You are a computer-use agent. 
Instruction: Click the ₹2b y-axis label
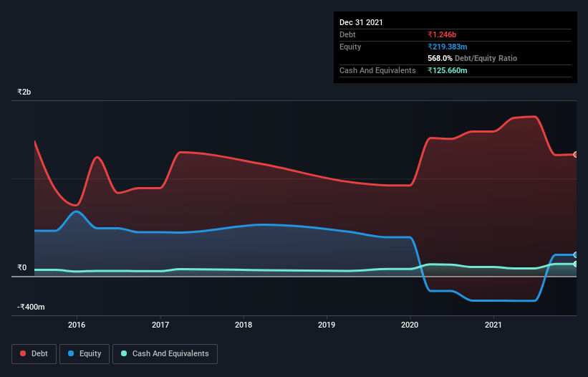tap(24, 92)
